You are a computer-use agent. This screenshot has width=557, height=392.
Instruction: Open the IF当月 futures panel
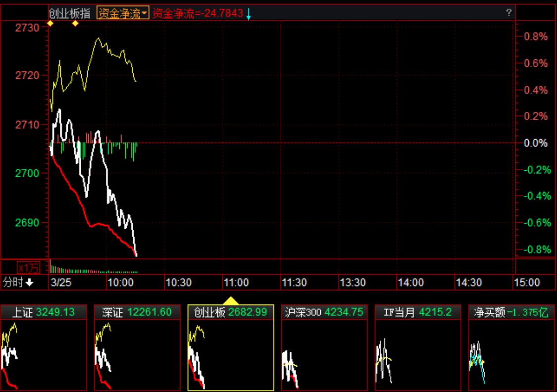[417, 312]
